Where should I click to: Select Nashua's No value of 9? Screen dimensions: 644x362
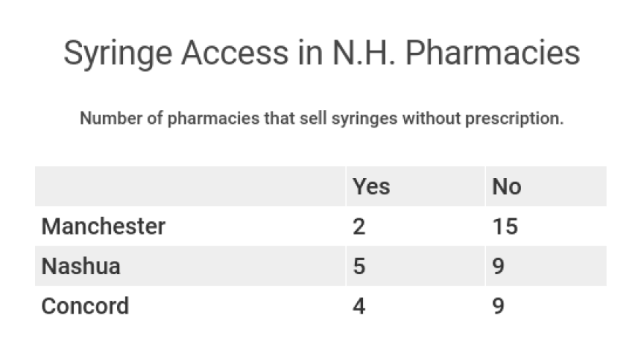click(498, 266)
